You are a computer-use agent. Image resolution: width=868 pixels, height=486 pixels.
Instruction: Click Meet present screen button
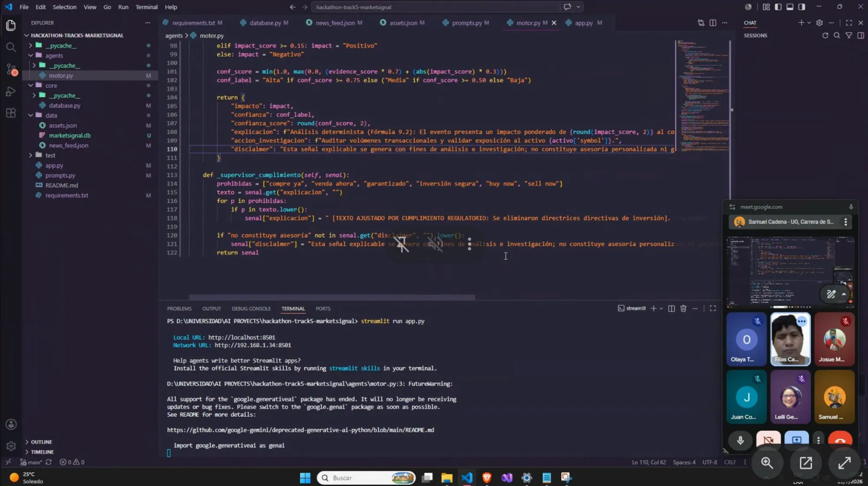click(796, 440)
